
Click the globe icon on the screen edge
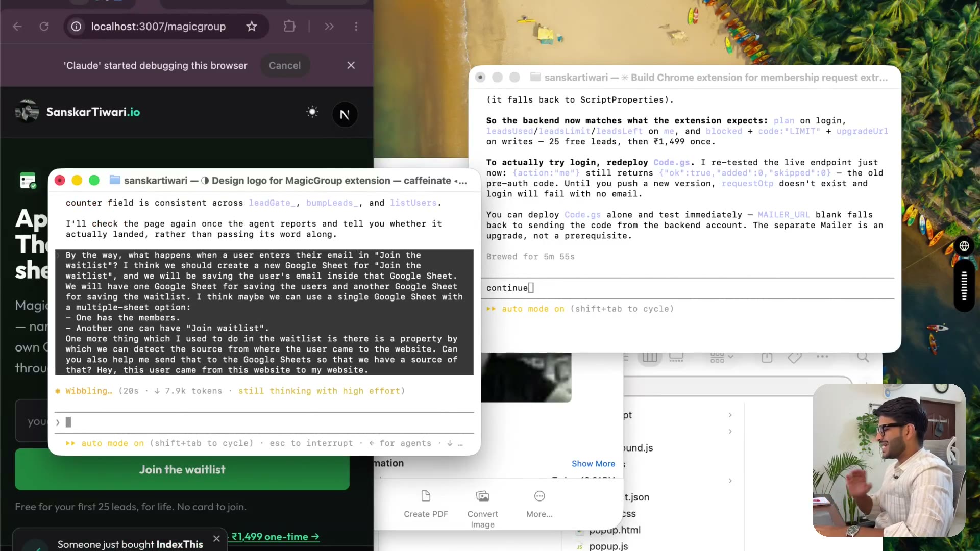(x=964, y=246)
